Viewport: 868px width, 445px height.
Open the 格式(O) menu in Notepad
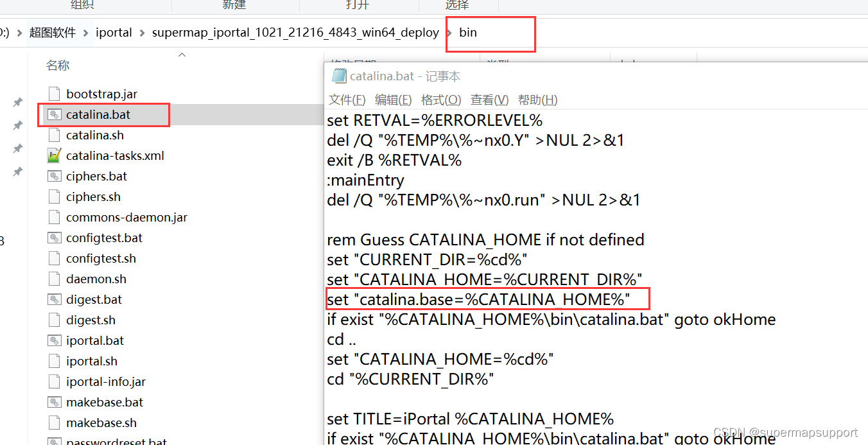coord(441,100)
